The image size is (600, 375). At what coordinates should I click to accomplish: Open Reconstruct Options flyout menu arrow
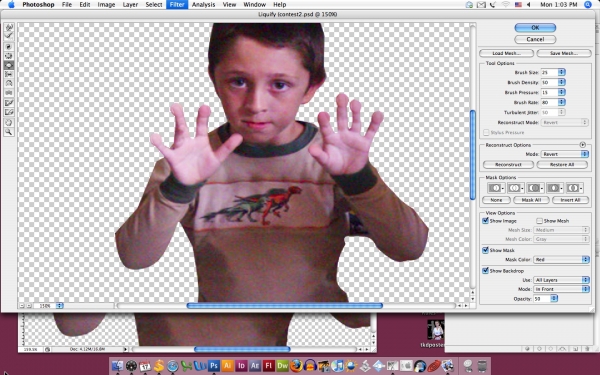click(x=582, y=145)
